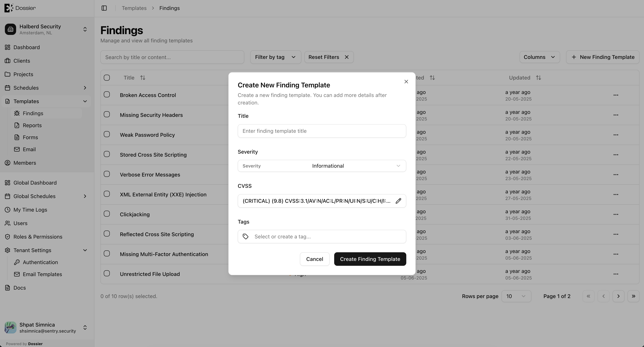Click Create Finding Template button
644x347 pixels.
(x=370, y=259)
